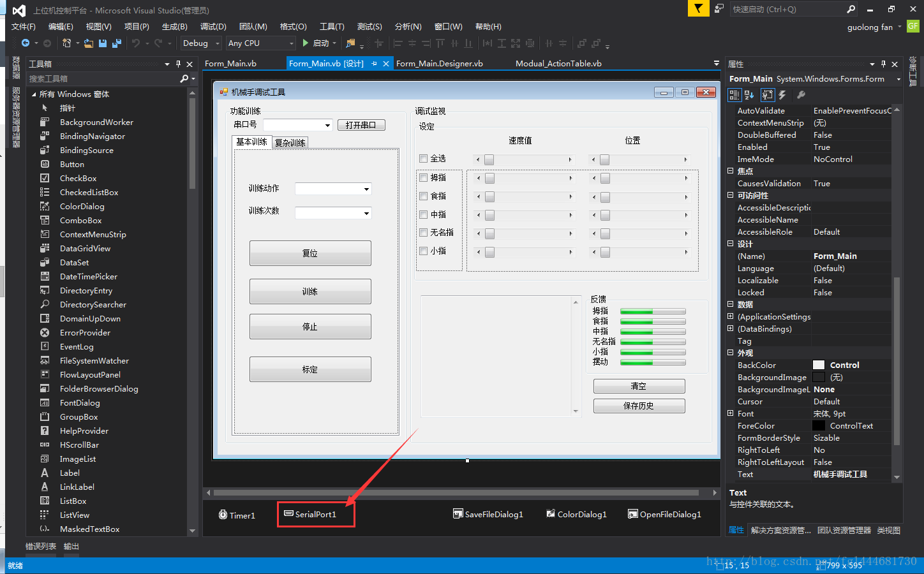Check the 无名指 checkbox
This screenshot has height=574, width=924.
pyautogui.click(x=423, y=232)
